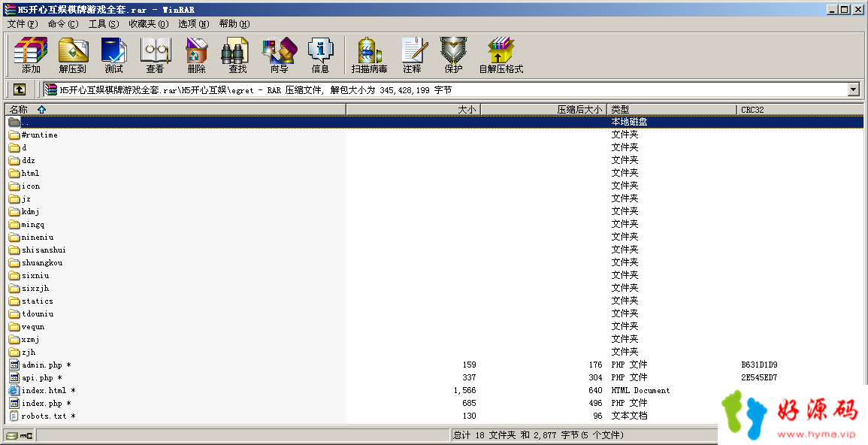Sort by 名称 column header
The height and width of the screenshot is (445, 868).
pyautogui.click(x=176, y=110)
